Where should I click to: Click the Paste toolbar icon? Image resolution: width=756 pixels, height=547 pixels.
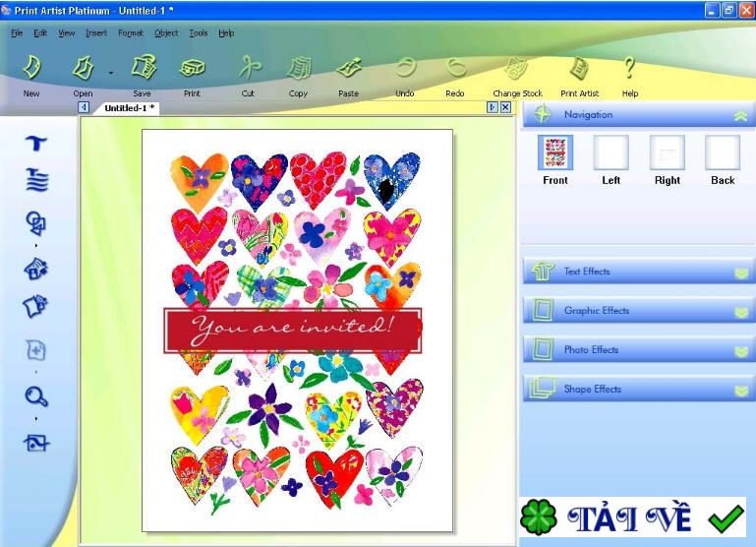tap(349, 68)
